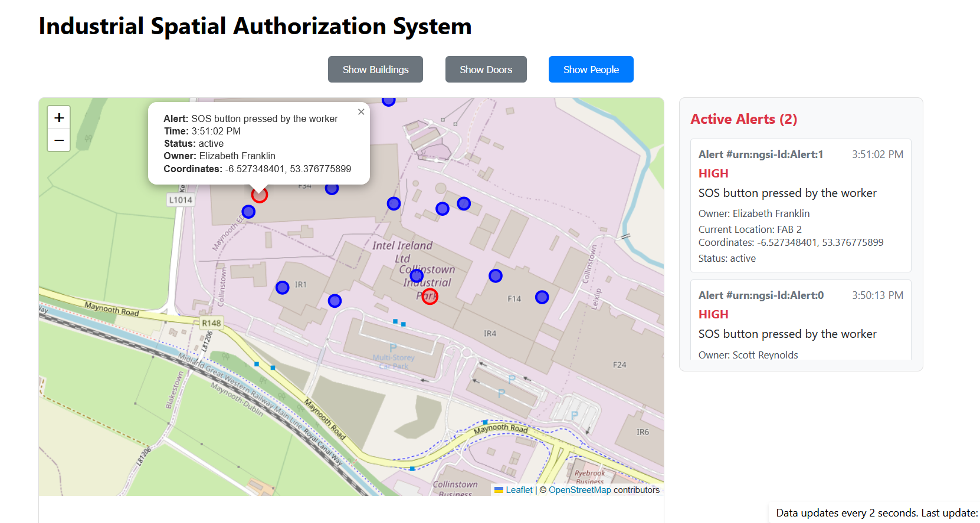This screenshot has width=980, height=523.
Task: Select blue person marker left of IR1
Action: (x=283, y=287)
